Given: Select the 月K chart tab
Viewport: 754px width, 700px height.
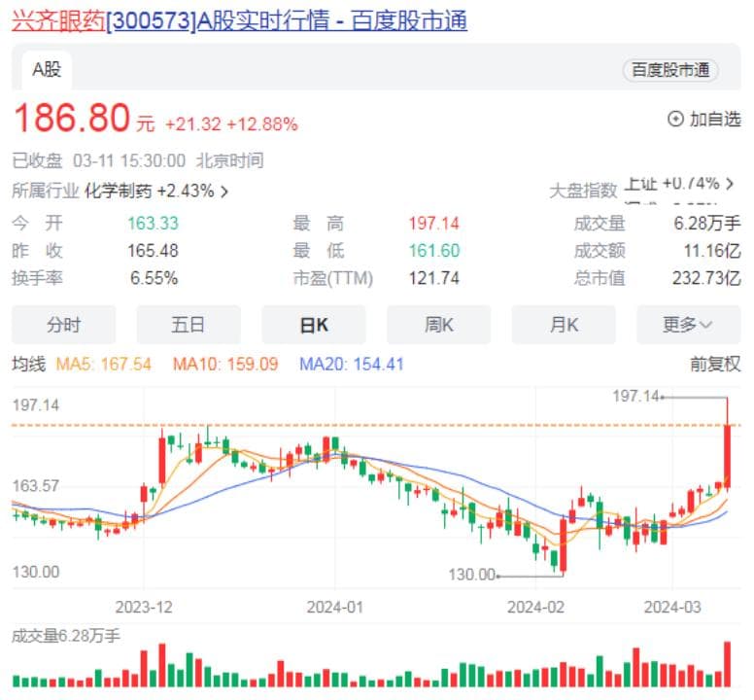Looking at the screenshot, I should (564, 325).
